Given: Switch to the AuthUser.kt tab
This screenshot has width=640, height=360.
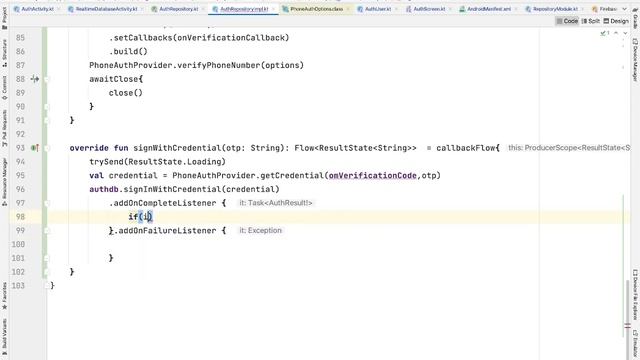Looking at the screenshot, I should [x=378, y=9].
